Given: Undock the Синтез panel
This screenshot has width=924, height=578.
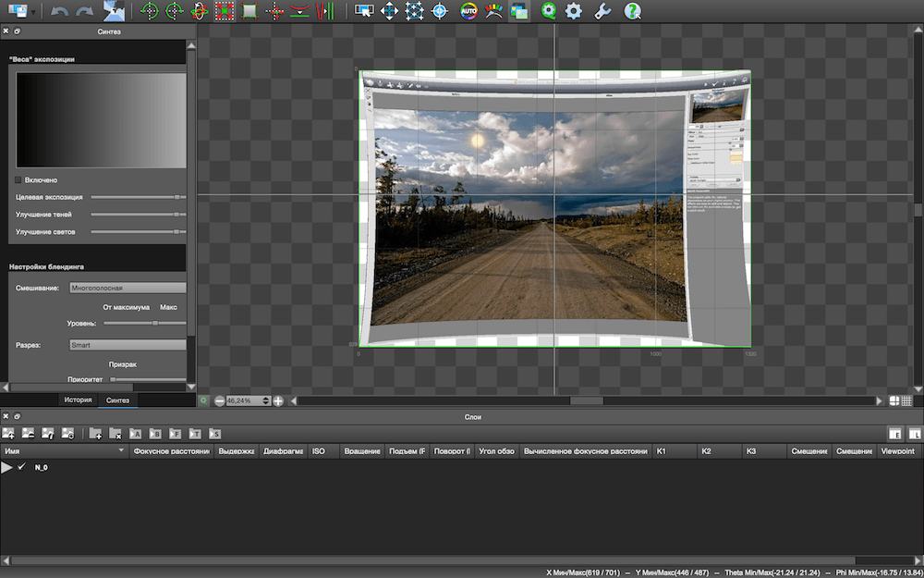Looking at the screenshot, I should (17, 31).
